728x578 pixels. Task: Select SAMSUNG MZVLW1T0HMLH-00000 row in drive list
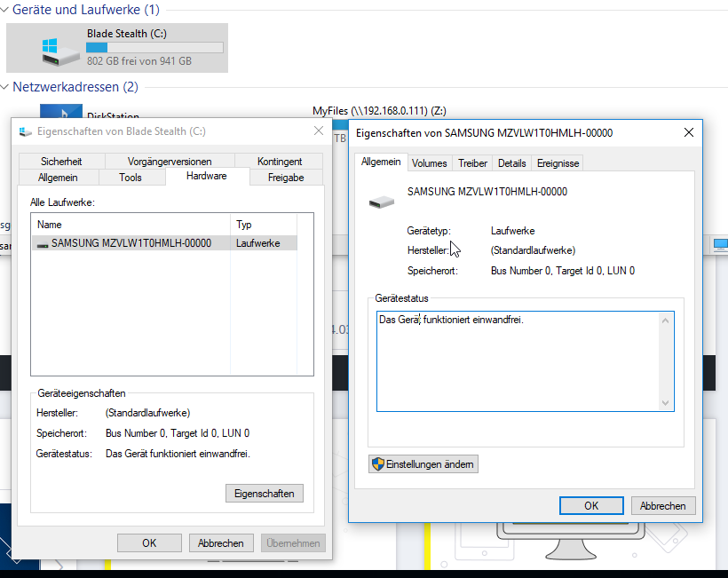(x=165, y=243)
